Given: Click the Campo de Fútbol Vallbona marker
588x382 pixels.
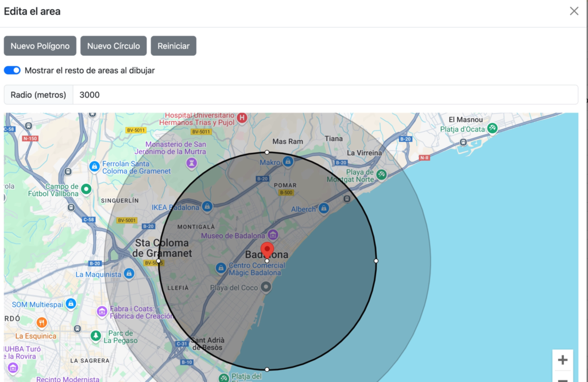Looking at the screenshot, I should coord(86,189).
